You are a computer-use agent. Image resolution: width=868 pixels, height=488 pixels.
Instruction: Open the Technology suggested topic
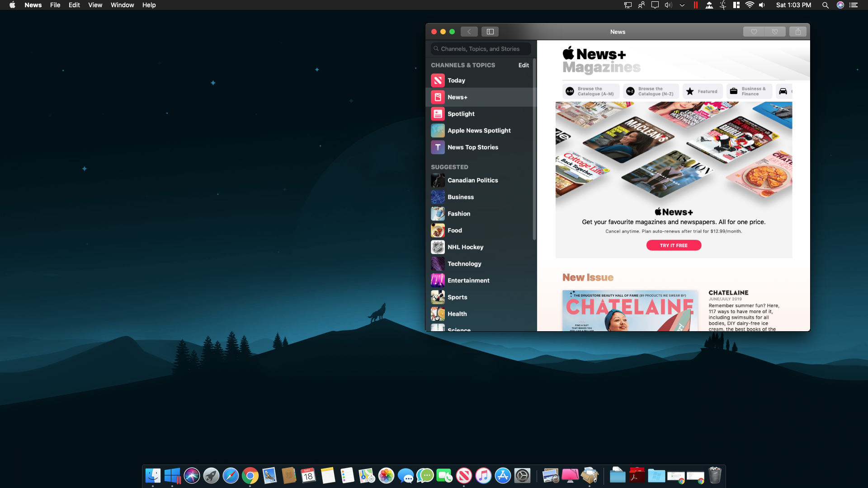coord(481,264)
